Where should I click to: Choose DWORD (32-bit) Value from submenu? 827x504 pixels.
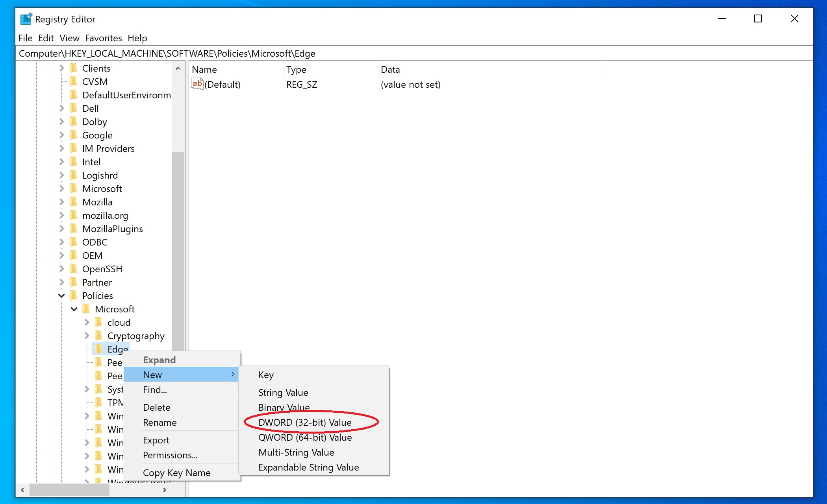tap(314, 423)
